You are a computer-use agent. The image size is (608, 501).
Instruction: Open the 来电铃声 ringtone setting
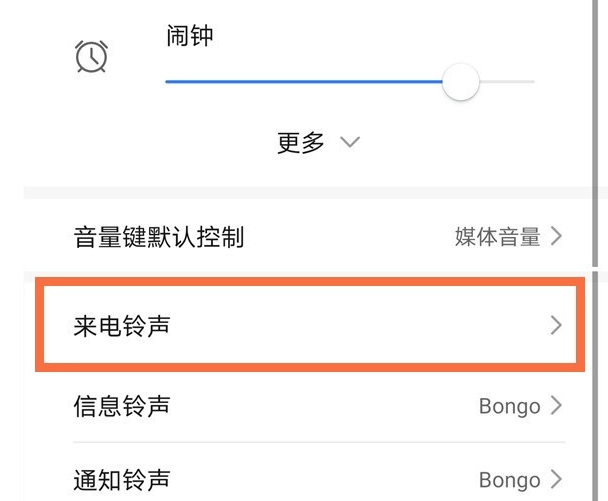[x=122, y=325]
